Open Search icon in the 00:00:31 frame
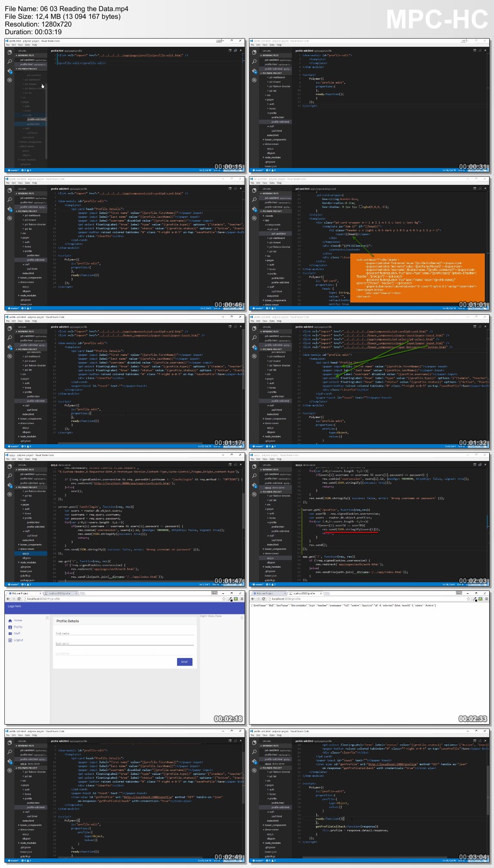Screen dimensions: 494x868 coord(254,61)
